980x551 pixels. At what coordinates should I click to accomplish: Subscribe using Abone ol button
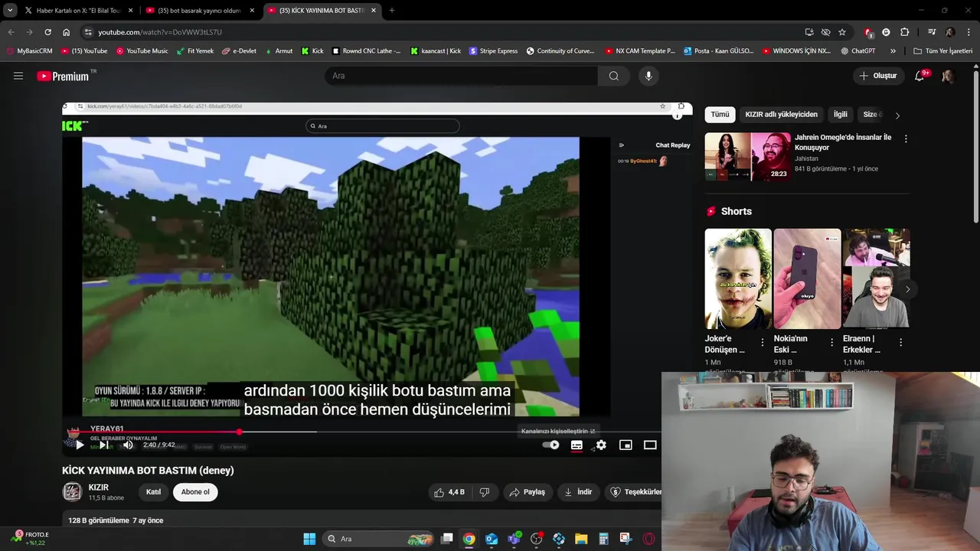pos(195,492)
